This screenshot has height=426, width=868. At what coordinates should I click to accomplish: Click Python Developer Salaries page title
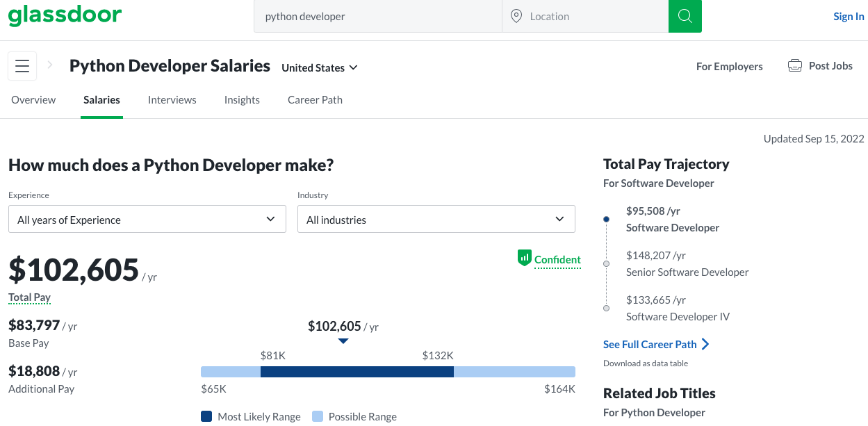[x=170, y=66]
